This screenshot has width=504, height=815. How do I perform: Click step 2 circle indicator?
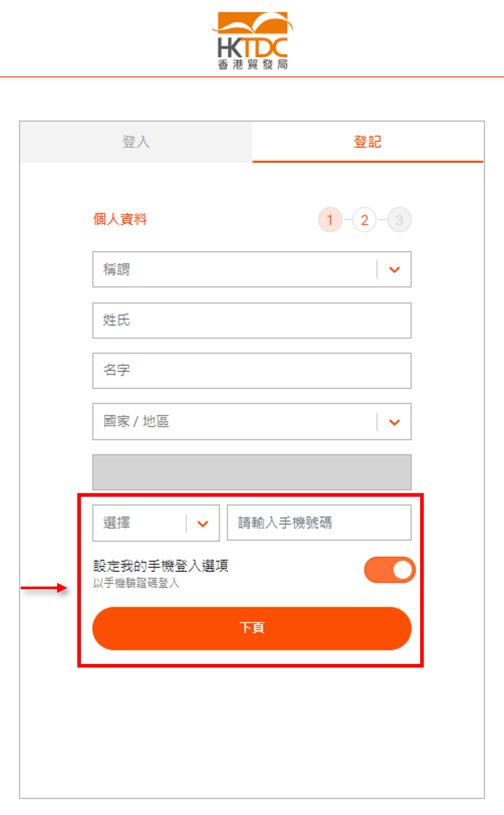click(364, 220)
